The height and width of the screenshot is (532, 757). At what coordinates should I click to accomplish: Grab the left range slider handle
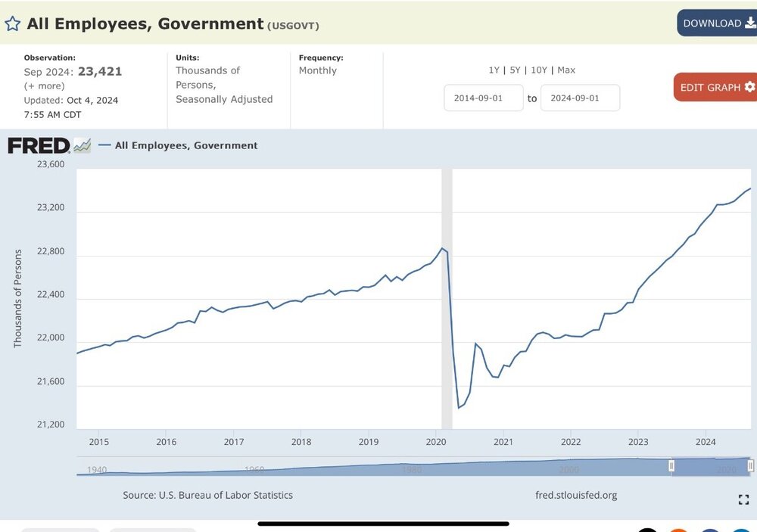tap(671, 465)
